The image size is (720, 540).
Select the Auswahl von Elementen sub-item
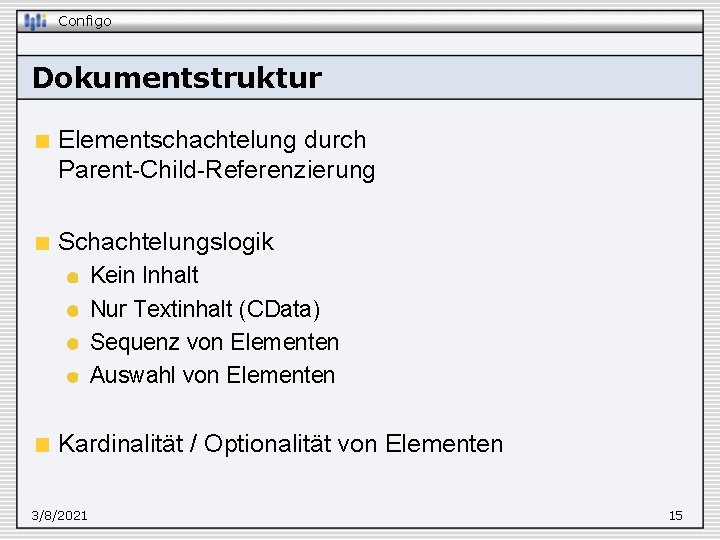click(213, 375)
